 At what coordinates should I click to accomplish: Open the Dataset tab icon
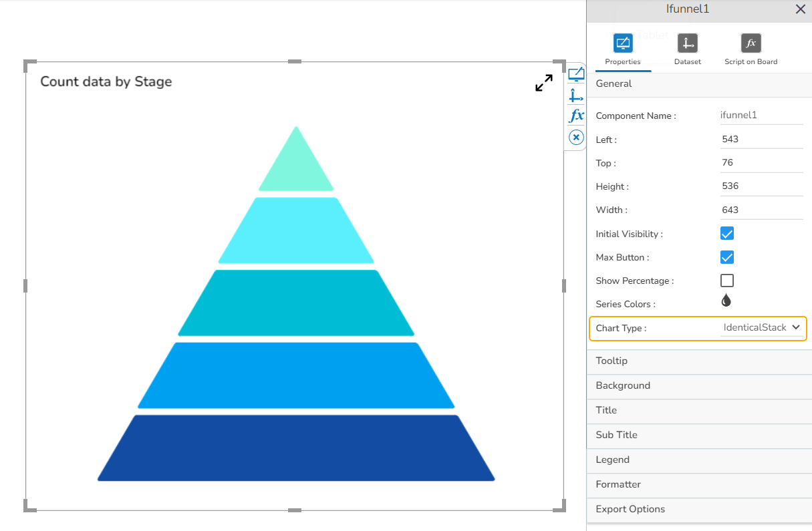pos(688,43)
